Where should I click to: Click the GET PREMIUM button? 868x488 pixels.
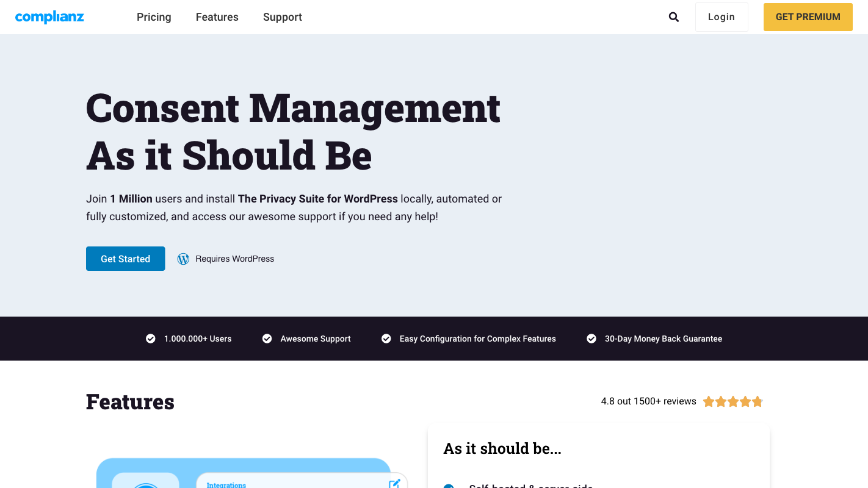tap(808, 17)
